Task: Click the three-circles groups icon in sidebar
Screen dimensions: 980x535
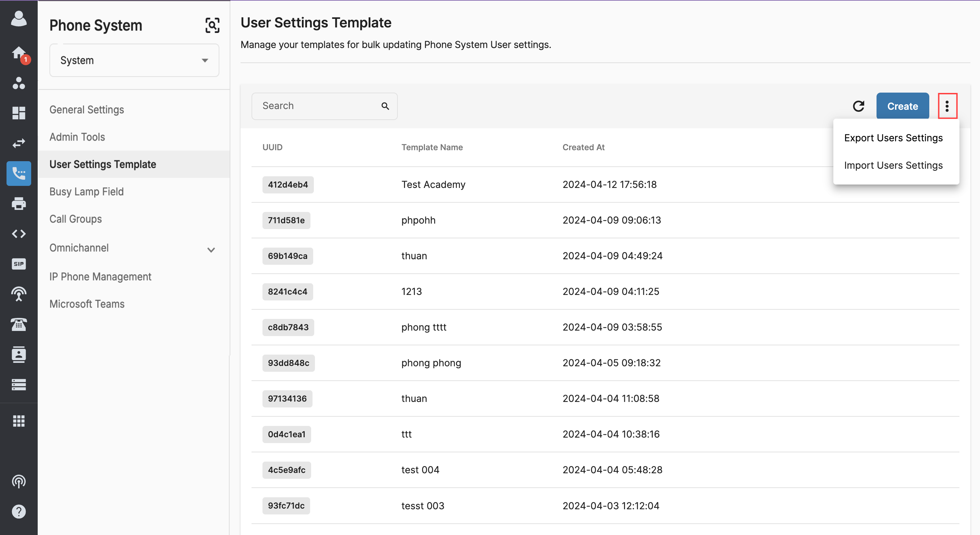Action: tap(19, 83)
